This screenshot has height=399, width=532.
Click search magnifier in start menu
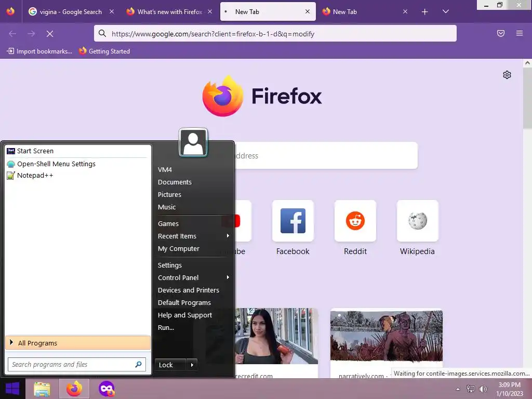(x=138, y=364)
